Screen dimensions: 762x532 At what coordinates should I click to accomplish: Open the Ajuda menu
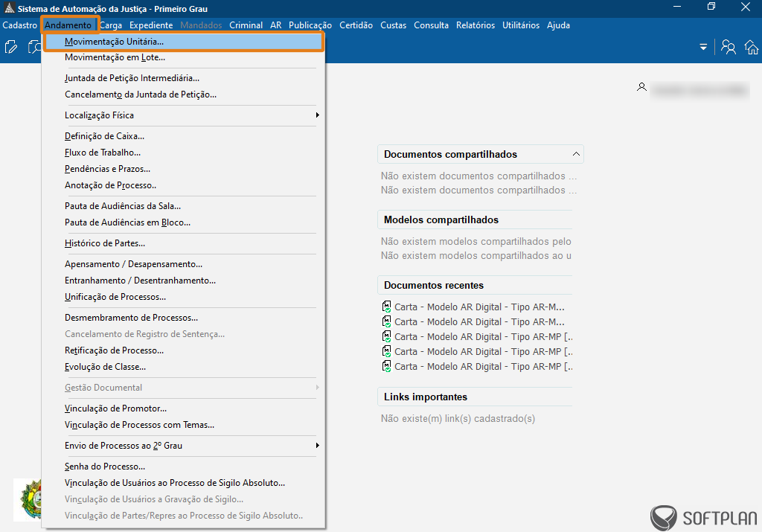coord(558,25)
